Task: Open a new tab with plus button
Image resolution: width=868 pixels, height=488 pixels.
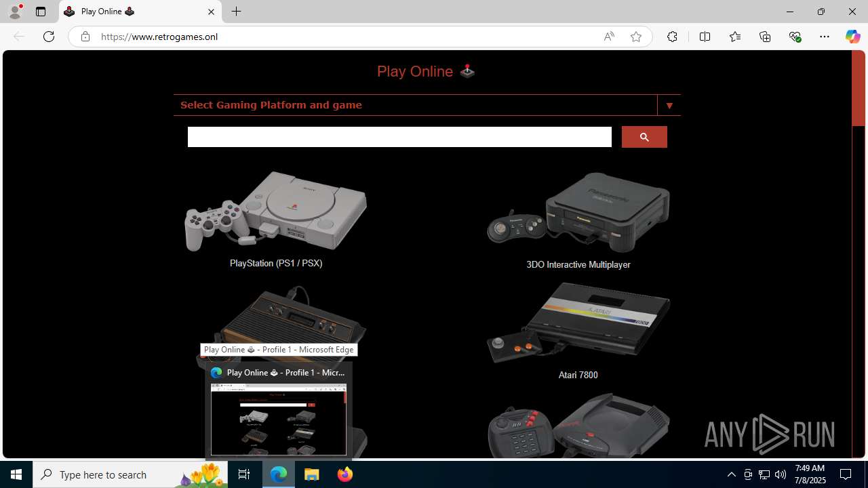Action: (x=237, y=12)
